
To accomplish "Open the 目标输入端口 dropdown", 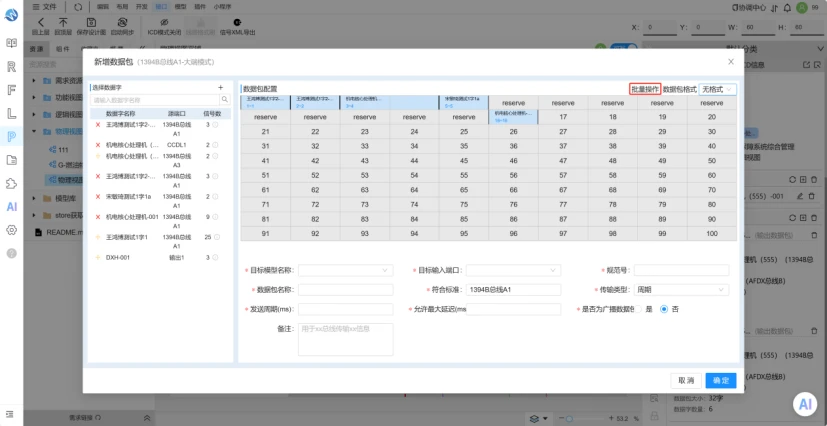I will click(513, 270).
